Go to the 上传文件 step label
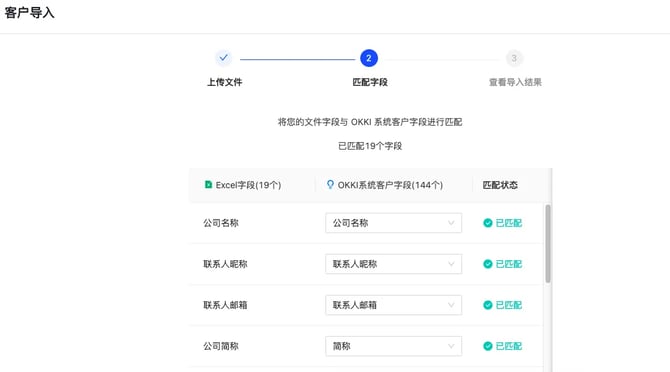The image size is (670, 372). [224, 82]
